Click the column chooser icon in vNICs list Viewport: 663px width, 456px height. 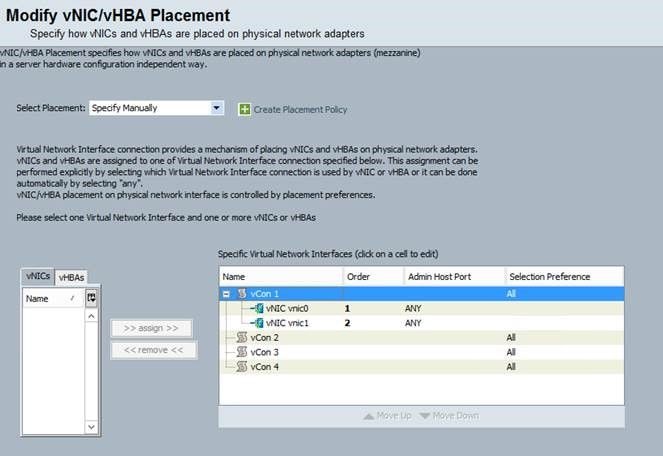tap(92, 298)
